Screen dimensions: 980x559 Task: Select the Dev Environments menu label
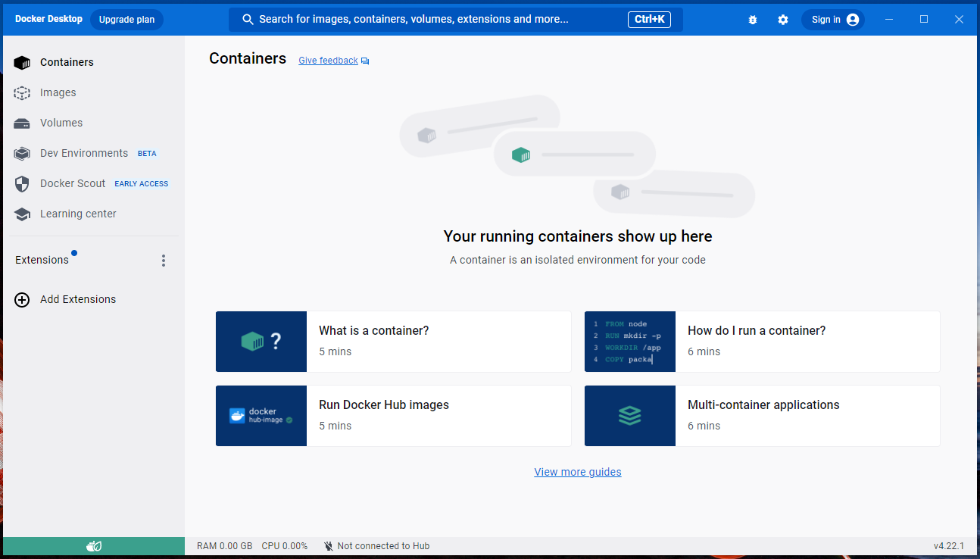pos(84,153)
